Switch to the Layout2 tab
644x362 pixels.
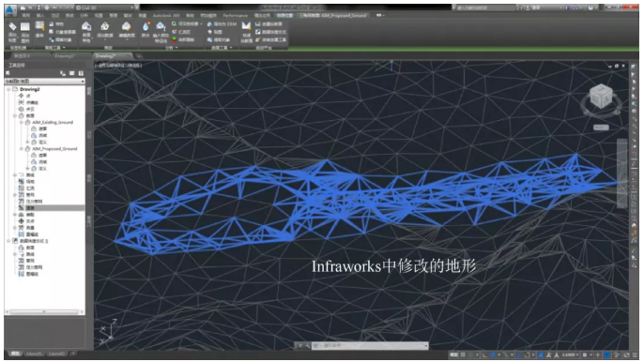(x=56, y=354)
